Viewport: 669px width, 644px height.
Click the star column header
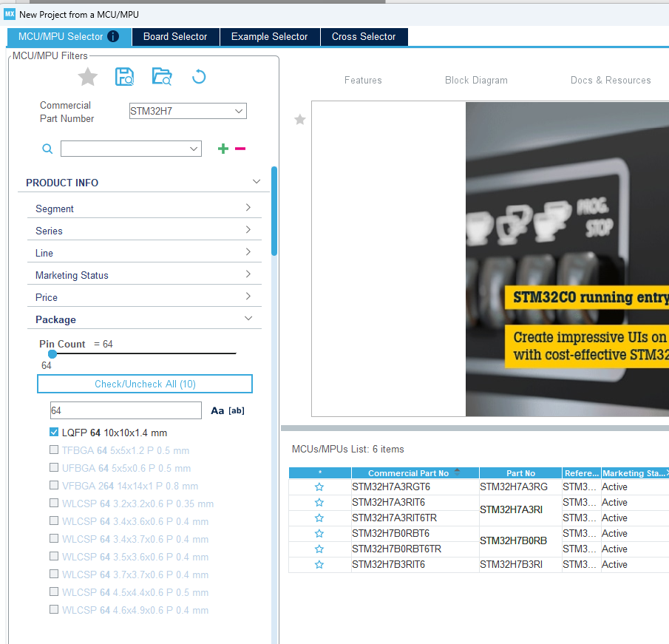pos(320,473)
